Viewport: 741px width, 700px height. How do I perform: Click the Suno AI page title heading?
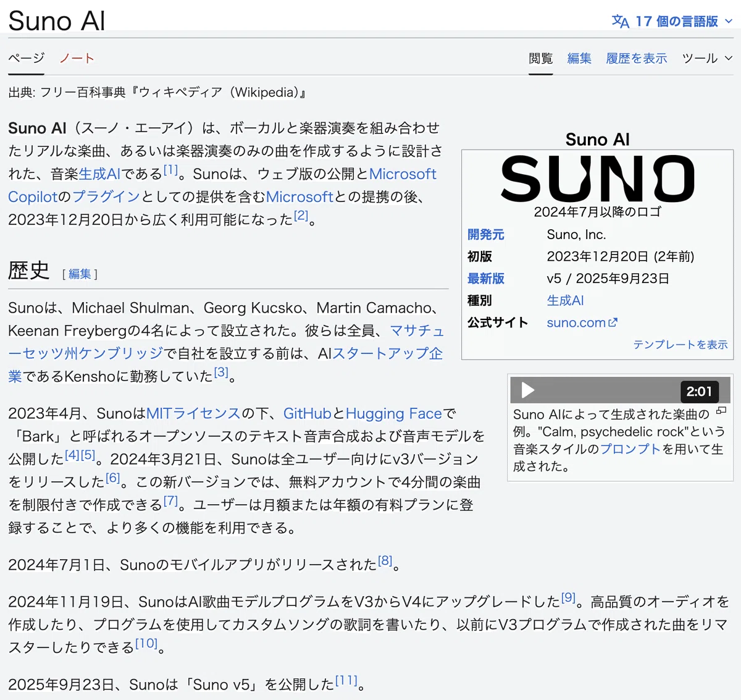click(x=56, y=20)
